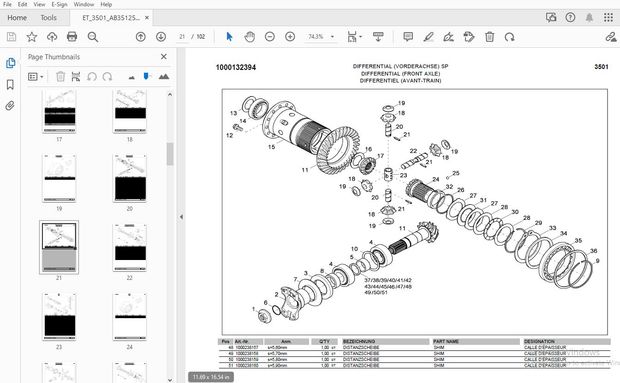Rotate the page clockwise in toolbar
The image size is (620, 383).
(x=509, y=37)
